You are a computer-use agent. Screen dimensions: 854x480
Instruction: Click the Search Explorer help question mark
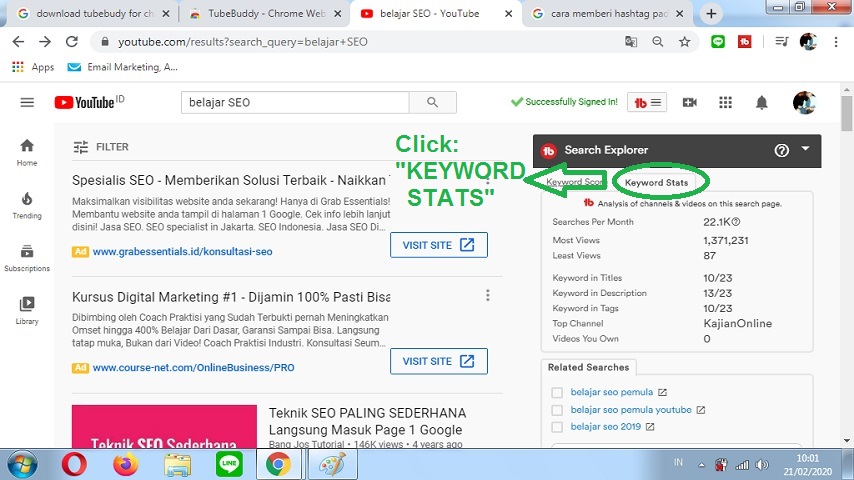point(782,150)
